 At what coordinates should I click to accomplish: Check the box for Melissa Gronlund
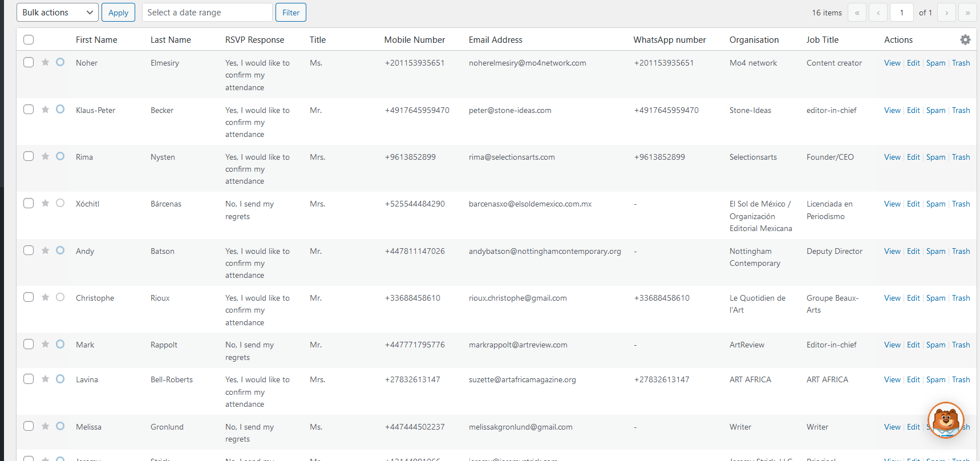[29, 426]
